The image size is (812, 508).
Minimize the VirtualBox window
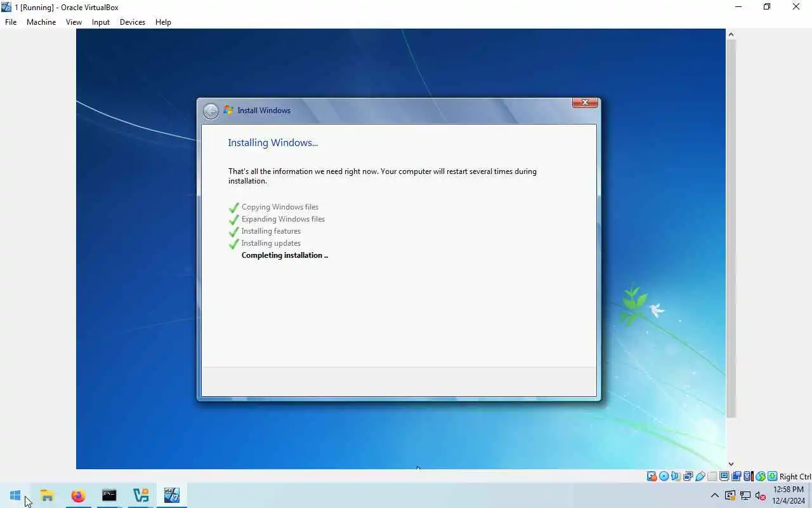pyautogui.click(x=738, y=7)
